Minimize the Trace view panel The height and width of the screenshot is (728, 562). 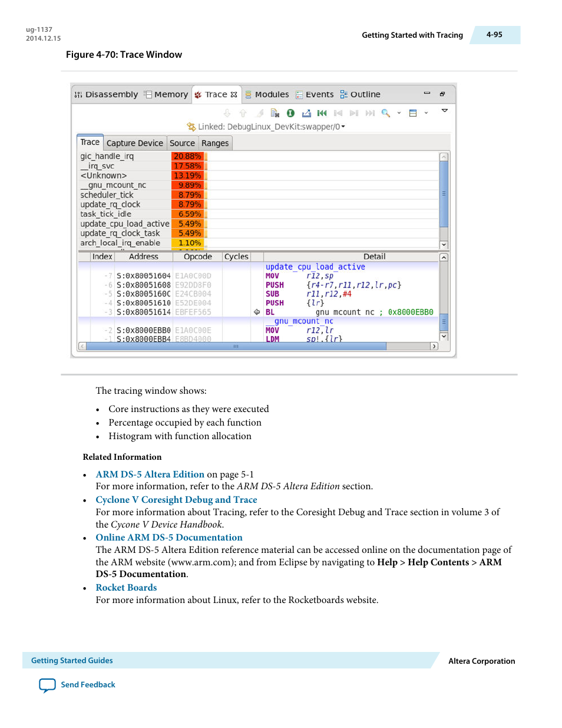(427, 93)
